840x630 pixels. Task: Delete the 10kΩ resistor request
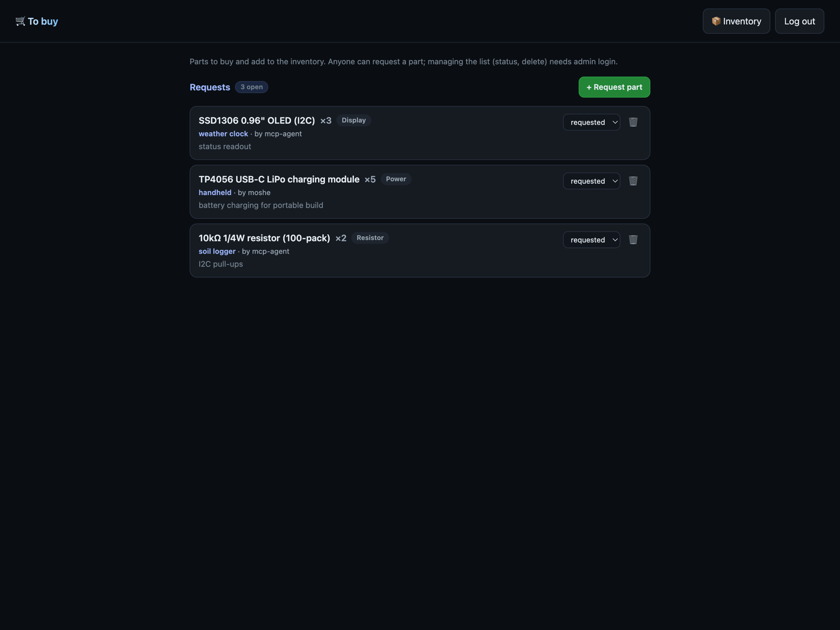pos(633,240)
